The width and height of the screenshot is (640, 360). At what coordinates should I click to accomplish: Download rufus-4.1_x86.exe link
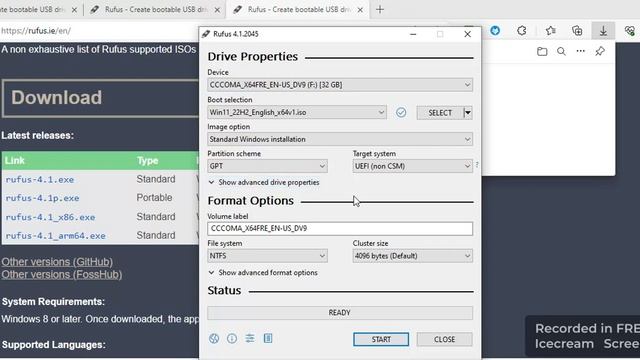point(50,217)
